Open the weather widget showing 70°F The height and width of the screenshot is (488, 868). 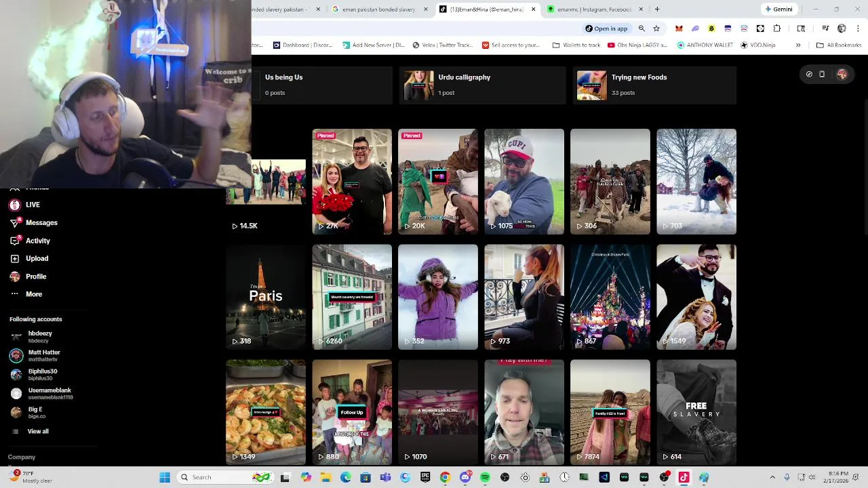[31, 477]
